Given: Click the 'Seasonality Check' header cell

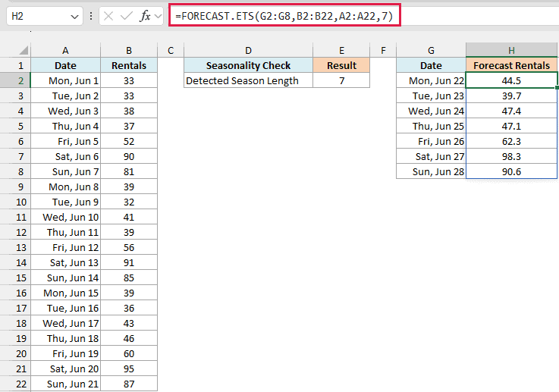Looking at the screenshot, I should tap(249, 65).
